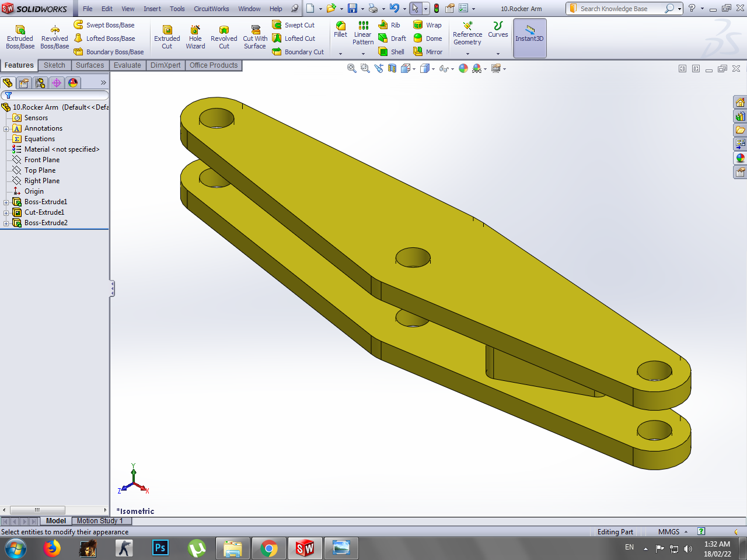Select the Draft tool

coord(392,38)
